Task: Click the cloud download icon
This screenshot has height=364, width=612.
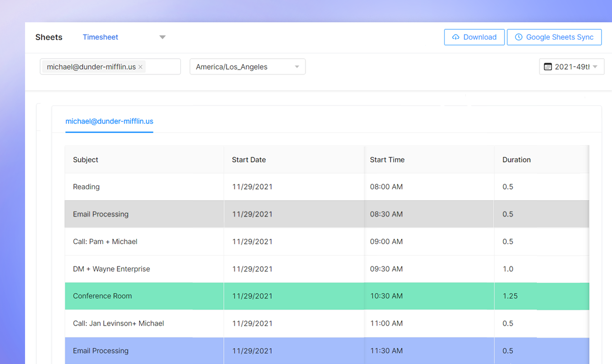Action: (456, 37)
